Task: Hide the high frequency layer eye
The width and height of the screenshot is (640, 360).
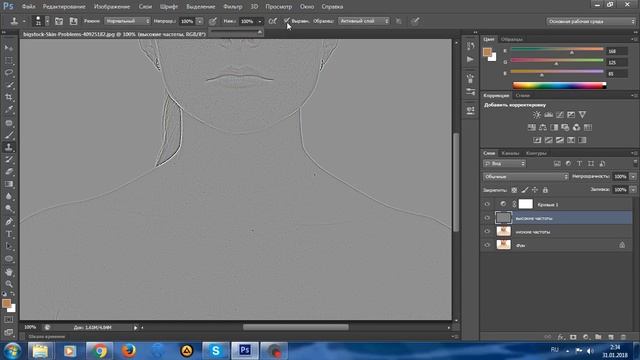Action: coord(487,218)
